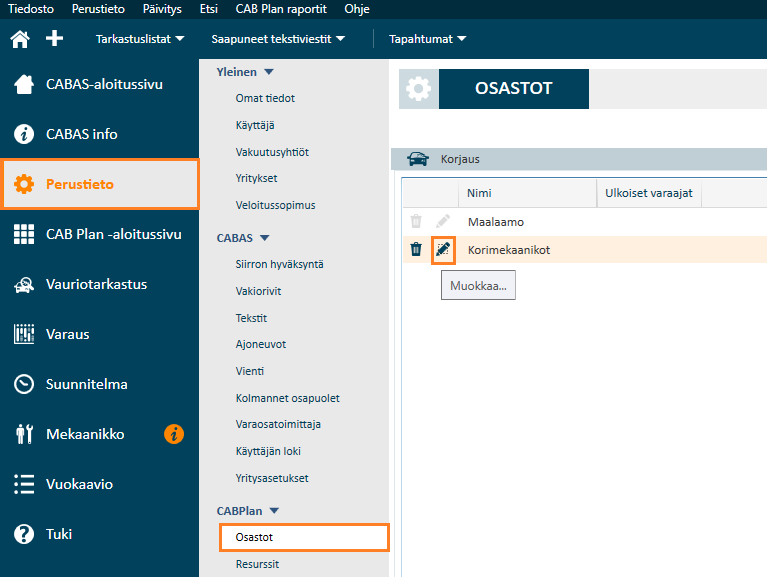Click the Korjaus section header label

(460, 159)
